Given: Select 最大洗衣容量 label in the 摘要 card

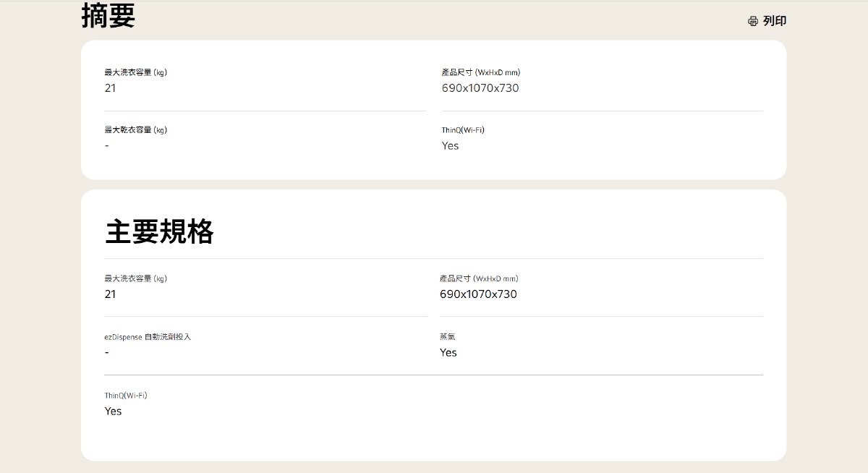Looking at the screenshot, I should point(135,72).
